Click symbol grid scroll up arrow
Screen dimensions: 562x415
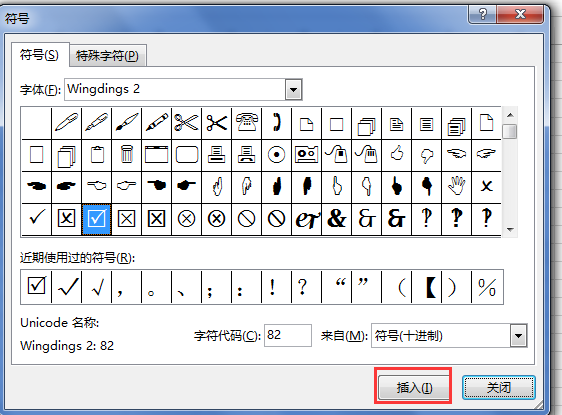(510, 115)
